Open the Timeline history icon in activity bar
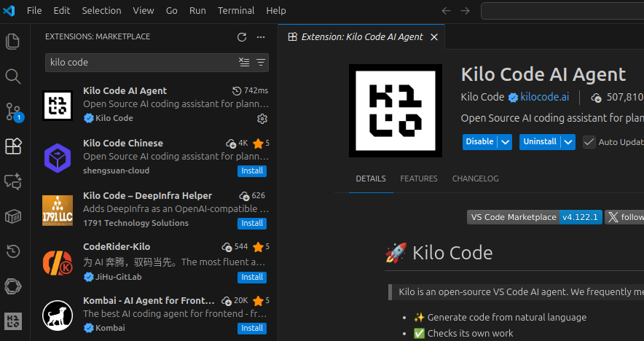The height and width of the screenshot is (341, 644). tap(12, 251)
